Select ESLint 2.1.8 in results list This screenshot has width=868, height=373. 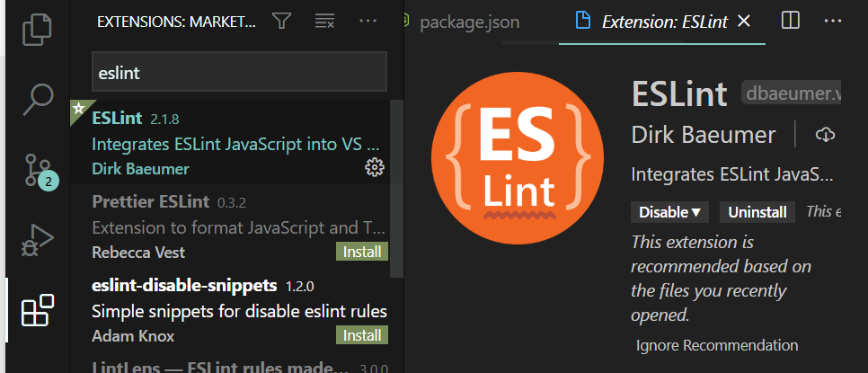[230, 142]
